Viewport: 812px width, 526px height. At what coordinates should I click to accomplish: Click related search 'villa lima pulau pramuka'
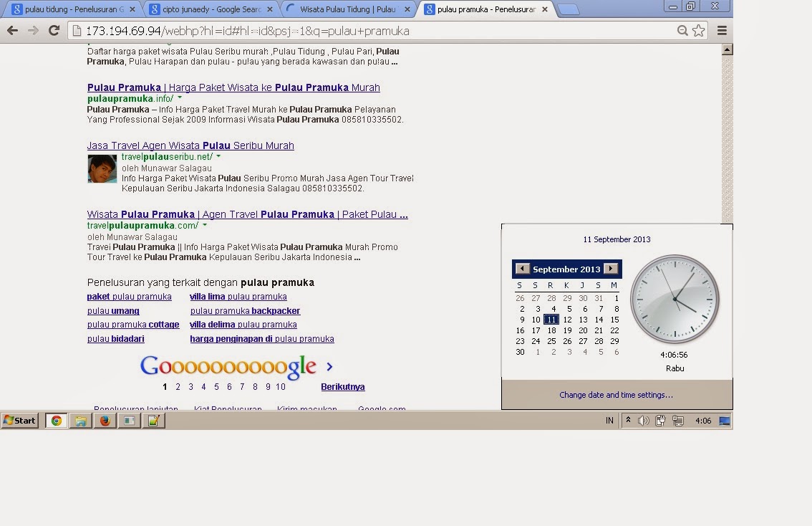(x=238, y=297)
